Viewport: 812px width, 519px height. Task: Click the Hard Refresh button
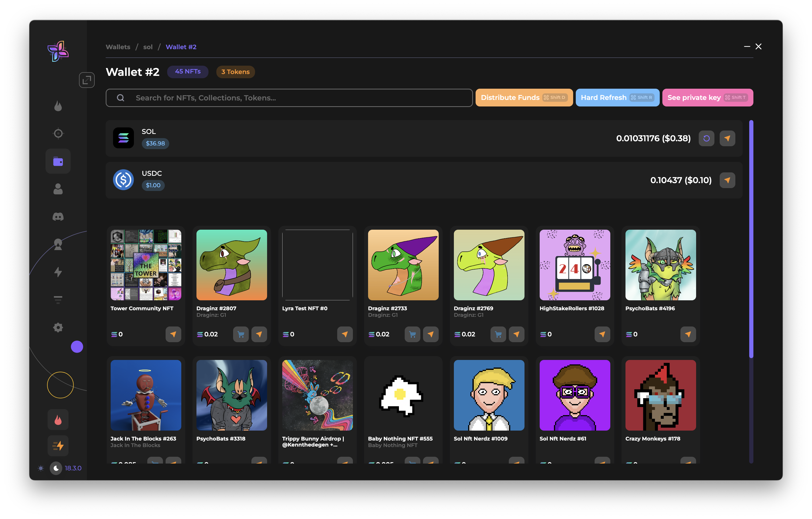617,98
